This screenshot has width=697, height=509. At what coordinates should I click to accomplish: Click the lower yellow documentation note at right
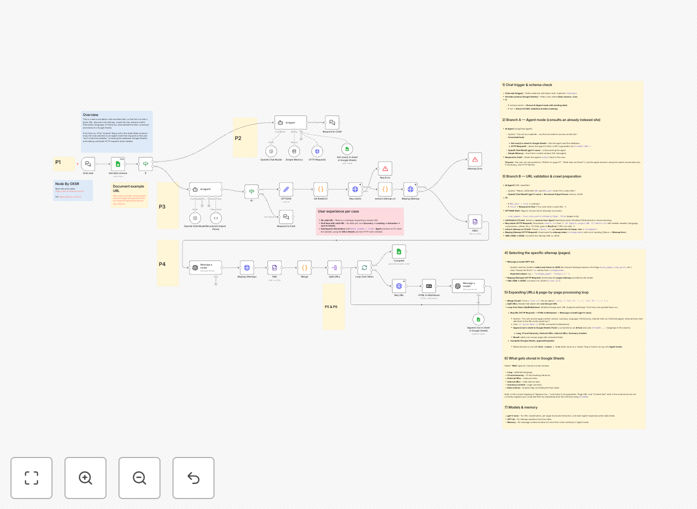(574, 339)
